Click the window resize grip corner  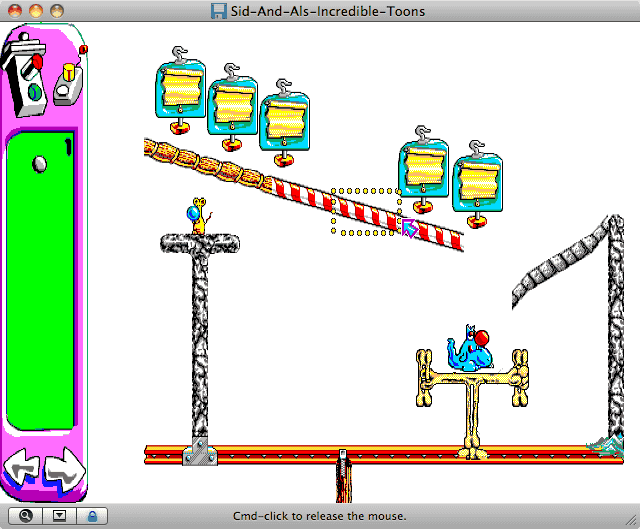(632, 521)
